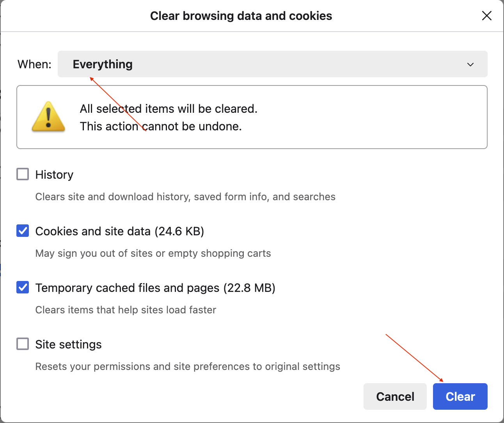Image resolution: width=504 pixels, height=423 pixels.
Task: Open the 'Everything' time range dropdown
Action: 272,64
